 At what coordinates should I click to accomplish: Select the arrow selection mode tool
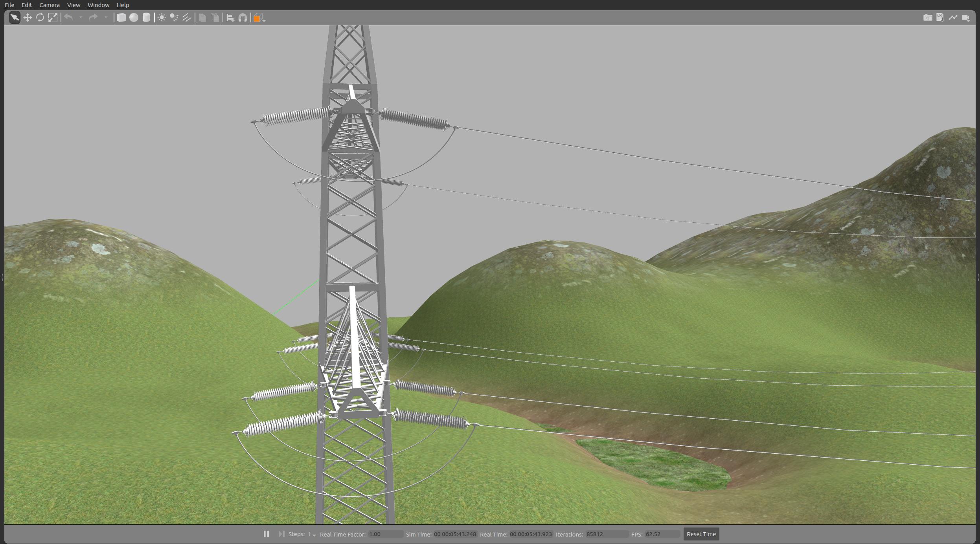(x=15, y=18)
